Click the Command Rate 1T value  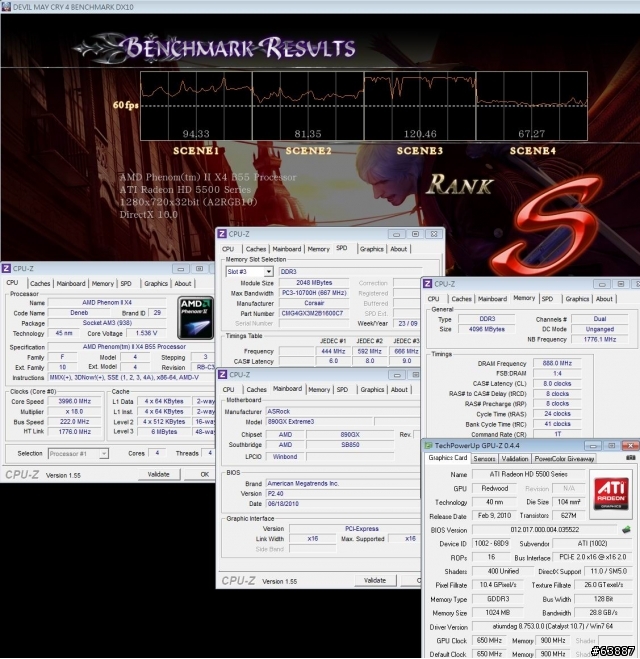click(x=557, y=434)
